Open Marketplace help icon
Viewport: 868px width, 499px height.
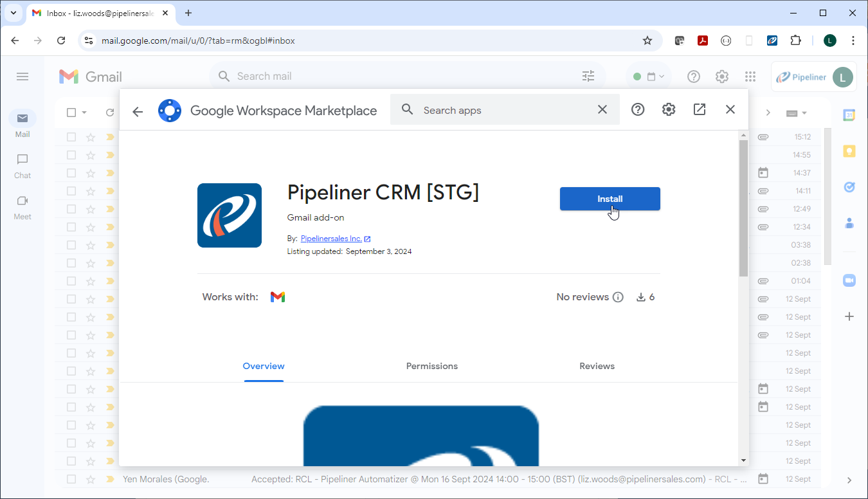[x=637, y=110]
